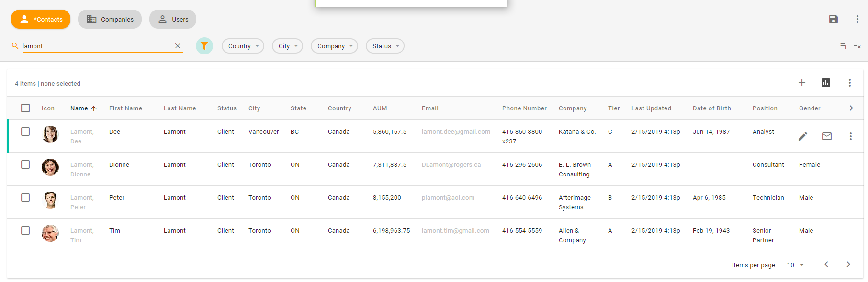868x282 pixels.
Task: Open row options menu for Dee Lamont
Action: coord(851,136)
